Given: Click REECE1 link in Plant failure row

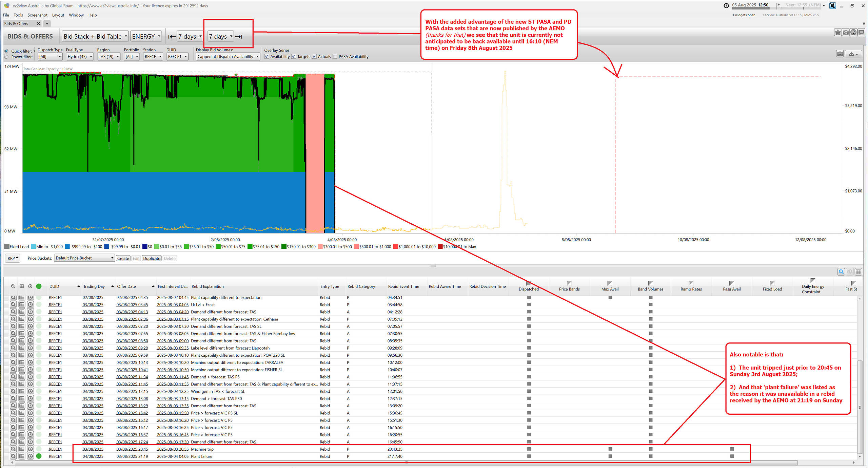Looking at the screenshot, I should (x=55, y=456).
